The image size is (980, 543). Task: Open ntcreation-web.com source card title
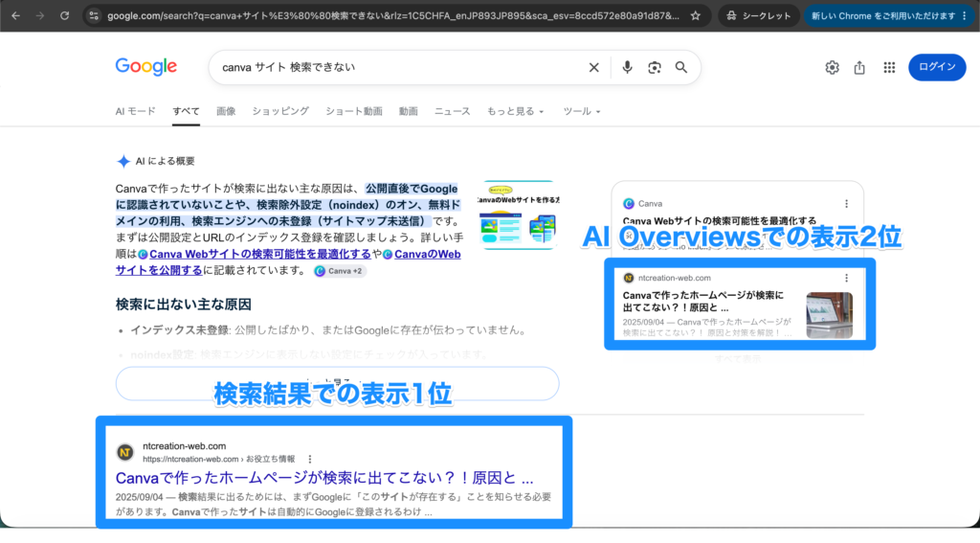click(703, 301)
